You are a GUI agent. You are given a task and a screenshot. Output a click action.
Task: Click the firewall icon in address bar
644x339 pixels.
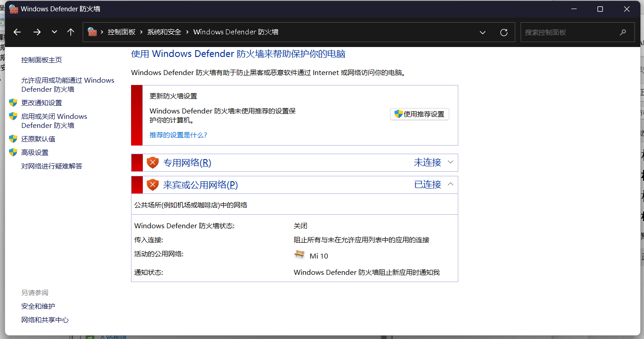92,32
